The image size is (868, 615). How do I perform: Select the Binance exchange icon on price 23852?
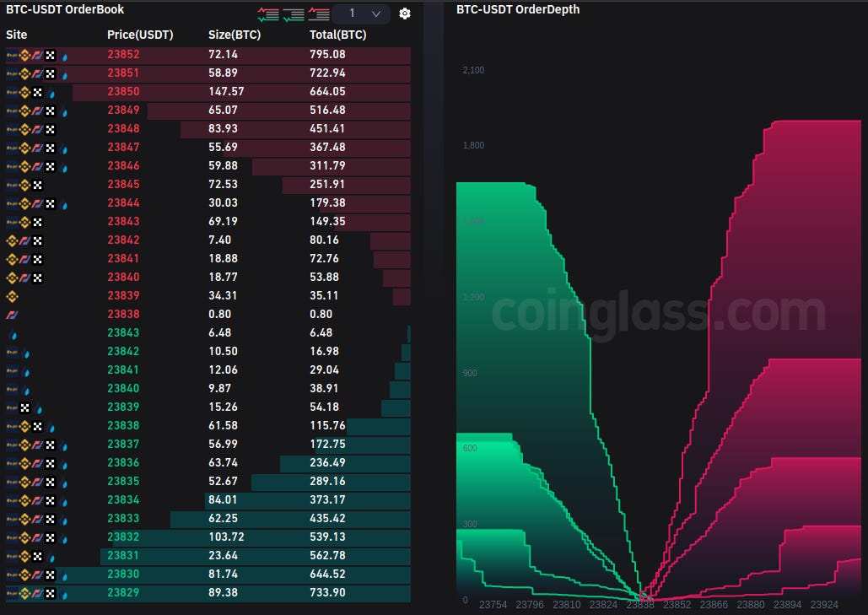point(24,55)
